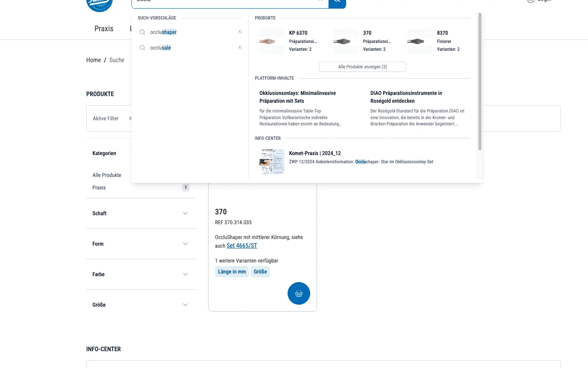Click the Größe tag on product card
588x368 pixels.
(x=260, y=272)
